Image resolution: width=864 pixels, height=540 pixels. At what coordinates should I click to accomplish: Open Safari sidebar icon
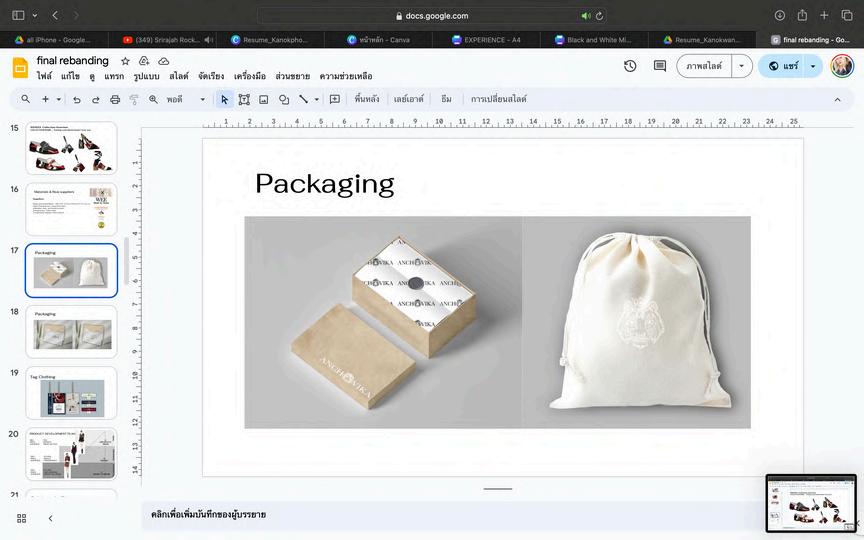coord(18,15)
